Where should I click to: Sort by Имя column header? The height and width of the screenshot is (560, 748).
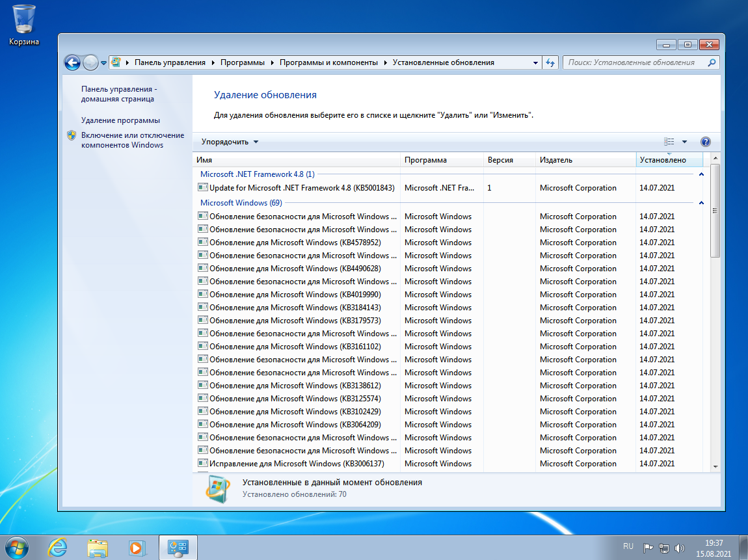(297, 160)
